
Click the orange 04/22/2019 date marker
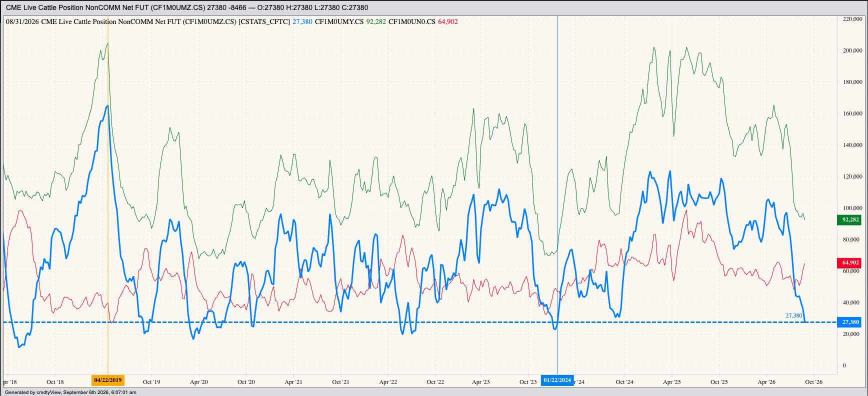click(x=108, y=380)
